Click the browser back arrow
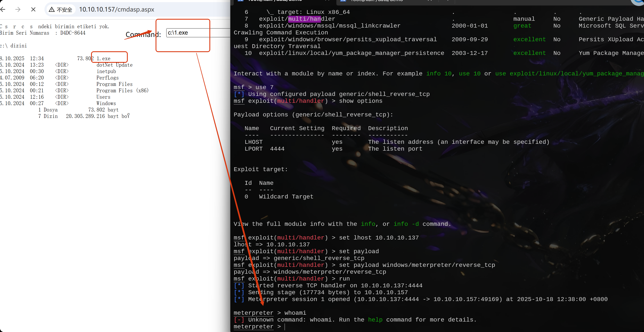The image size is (644, 332). 3,9
